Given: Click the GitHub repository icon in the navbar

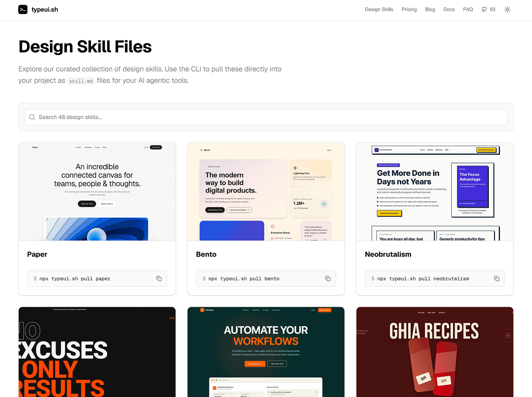Looking at the screenshot, I should click(484, 9).
